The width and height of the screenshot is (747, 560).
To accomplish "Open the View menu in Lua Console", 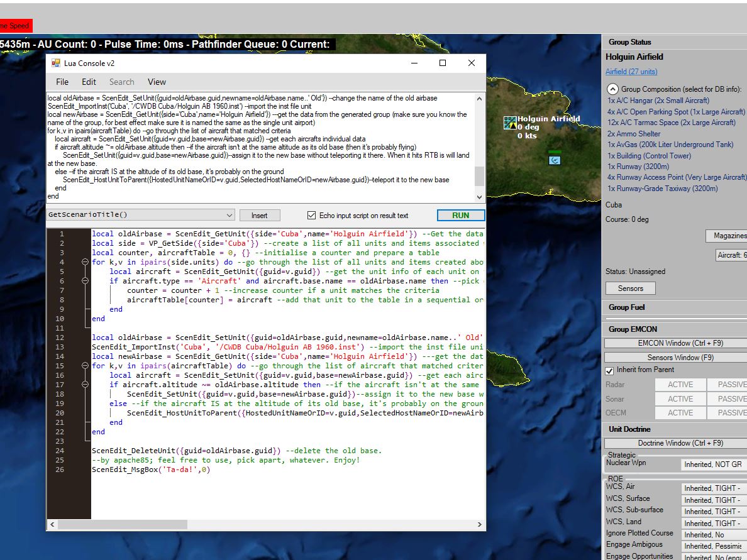I will [x=157, y=82].
